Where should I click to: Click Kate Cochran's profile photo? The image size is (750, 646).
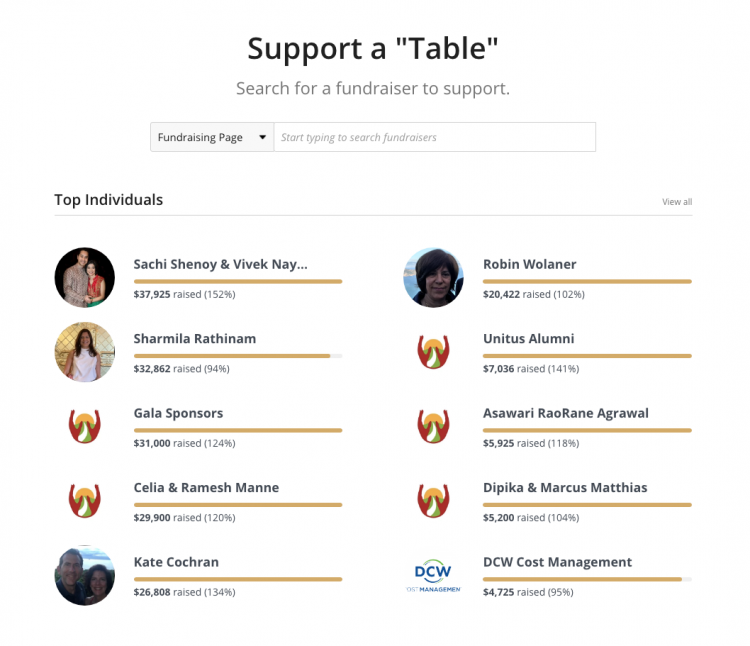pos(84,575)
